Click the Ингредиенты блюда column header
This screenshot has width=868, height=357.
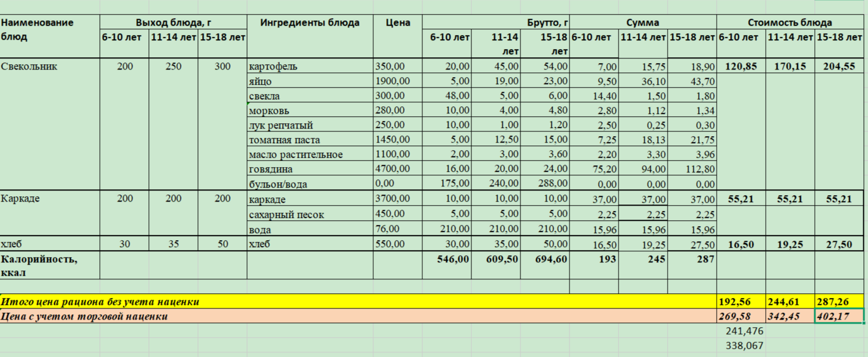(x=310, y=23)
